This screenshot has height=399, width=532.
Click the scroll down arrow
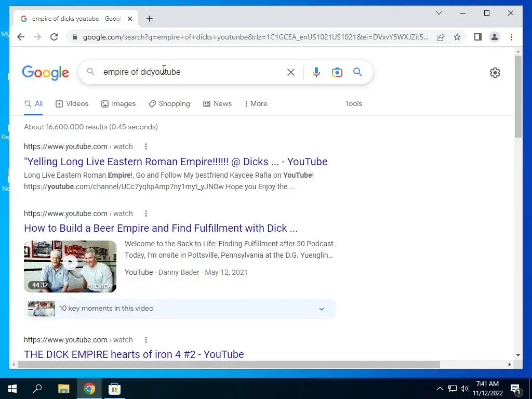pyautogui.click(x=518, y=355)
